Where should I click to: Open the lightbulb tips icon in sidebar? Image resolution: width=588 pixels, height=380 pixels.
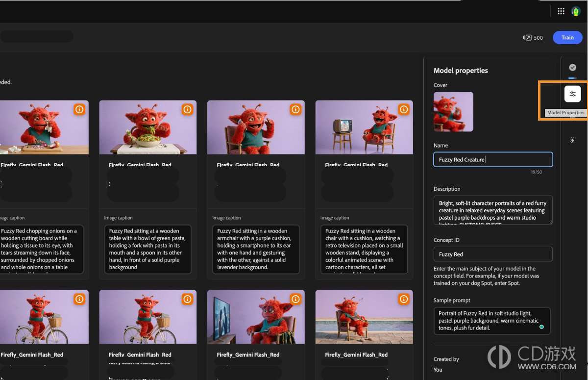click(572, 140)
